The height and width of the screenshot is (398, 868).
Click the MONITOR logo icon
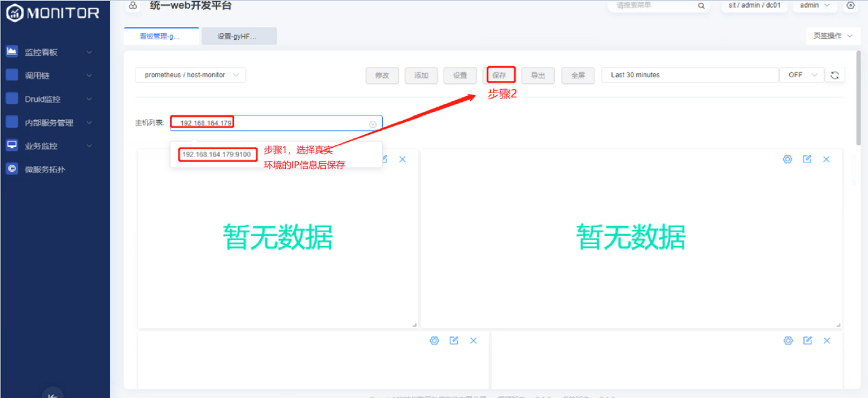pyautogui.click(x=14, y=13)
